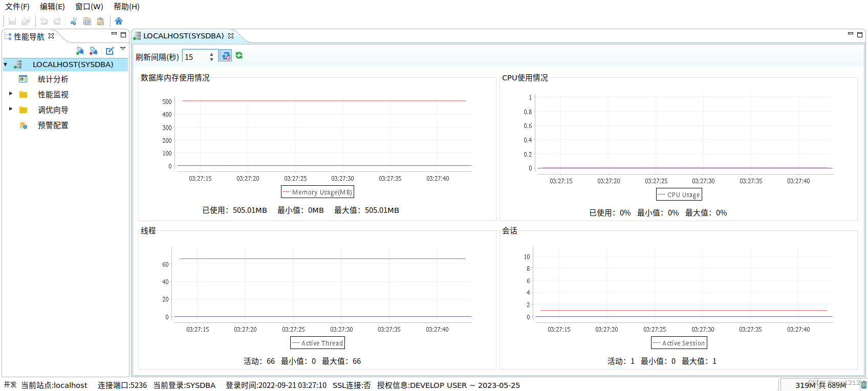Click the Active Thread legend entry
Screen dimensions: 868x391
coord(317,343)
